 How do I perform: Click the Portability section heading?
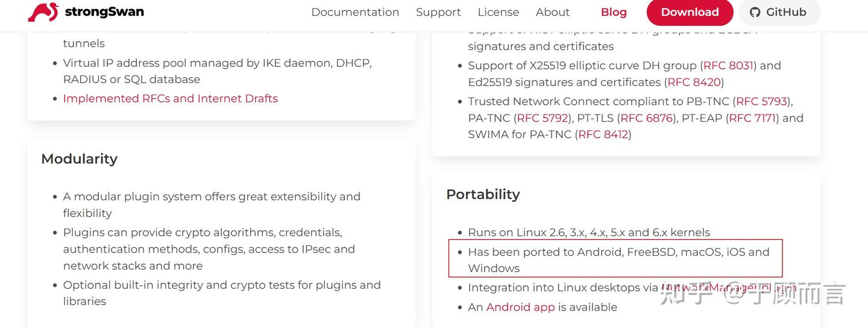(483, 194)
